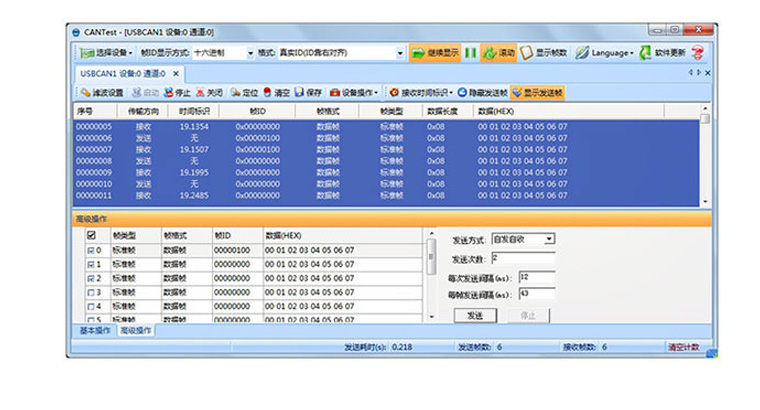Open the 帧ID显示方式 hexadecimal dropdown
This screenshot has width=760, height=410.
(x=218, y=53)
